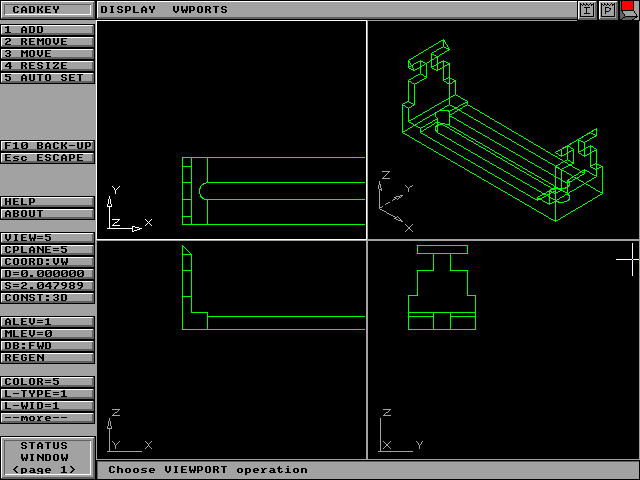Screen dimensions: 640x480
Task: Click the red monitor icon top right
Action: tap(629, 10)
